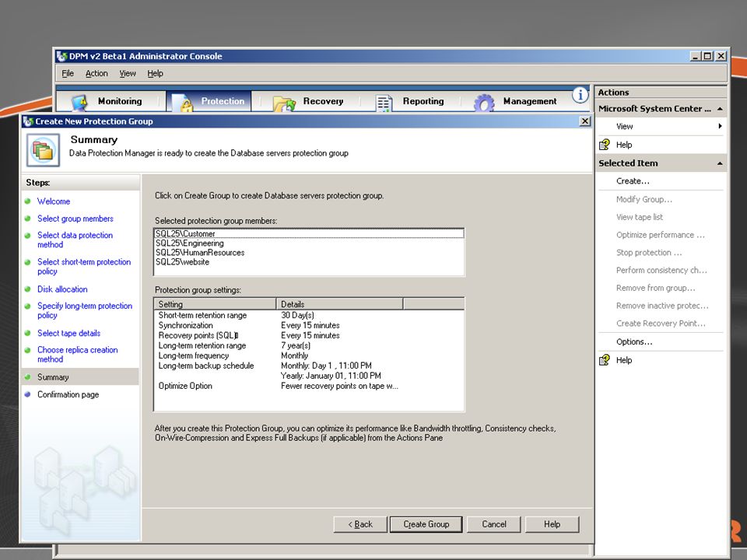This screenshot has height=560, width=747.
Task: Go to Specify long-term protection policy step
Action: (85, 310)
